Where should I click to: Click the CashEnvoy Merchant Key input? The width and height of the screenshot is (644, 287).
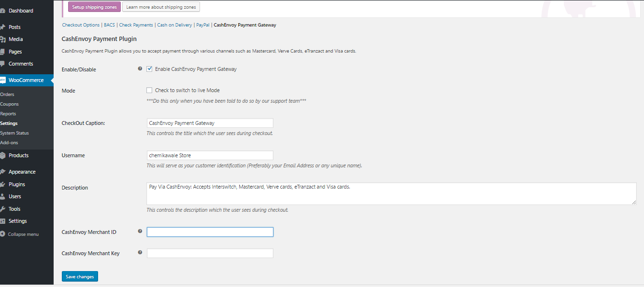click(x=210, y=253)
